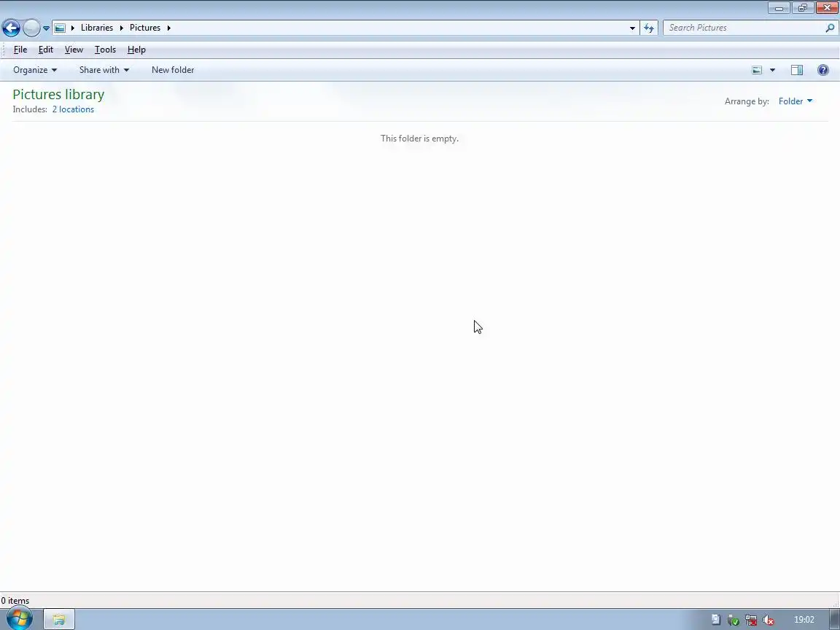Screen dimensions: 840x630
Task: Open Explorer help button
Action: pos(823,70)
